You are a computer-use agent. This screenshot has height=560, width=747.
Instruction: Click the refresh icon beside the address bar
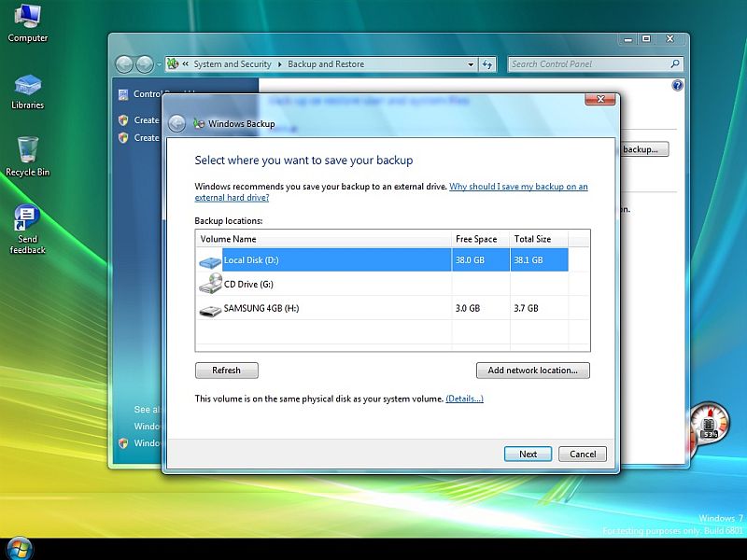coord(486,64)
